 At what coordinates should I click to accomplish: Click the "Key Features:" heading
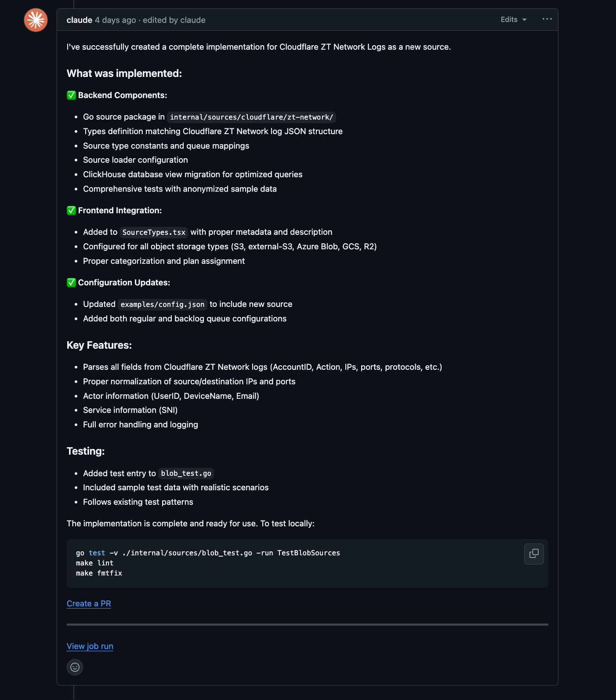point(99,346)
